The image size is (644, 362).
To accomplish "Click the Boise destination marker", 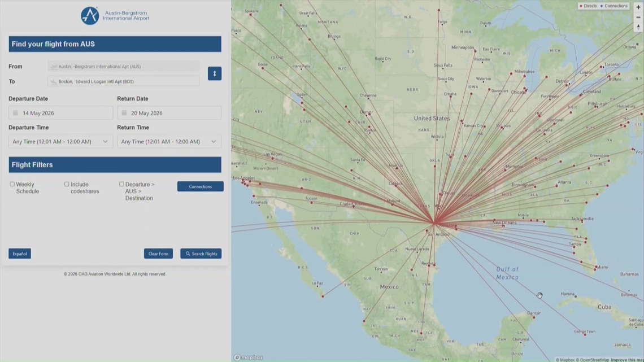I will 263,68.
